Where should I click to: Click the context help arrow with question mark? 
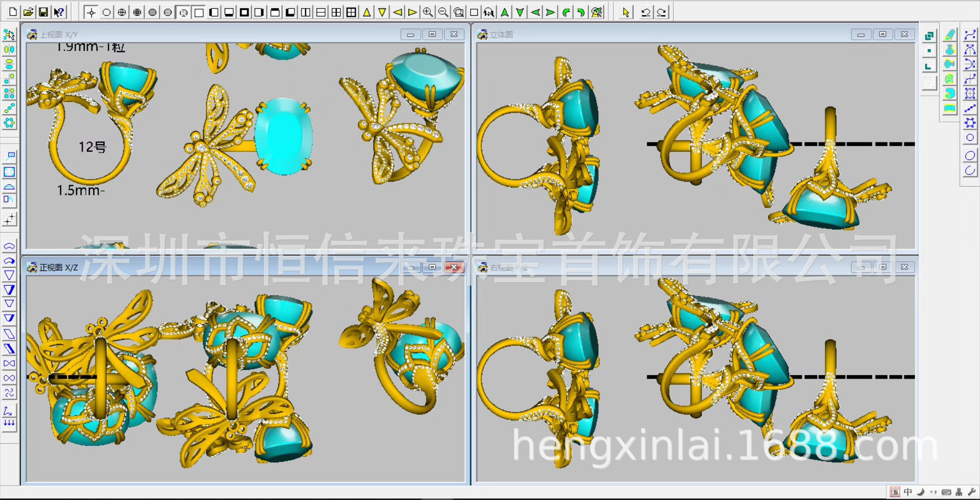pos(59,12)
